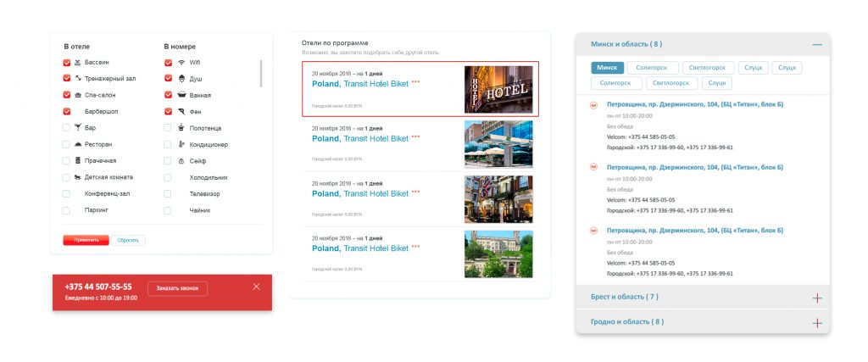Click the Заказать звонок button
The width and height of the screenshot is (868, 362).
coord(177,288)
